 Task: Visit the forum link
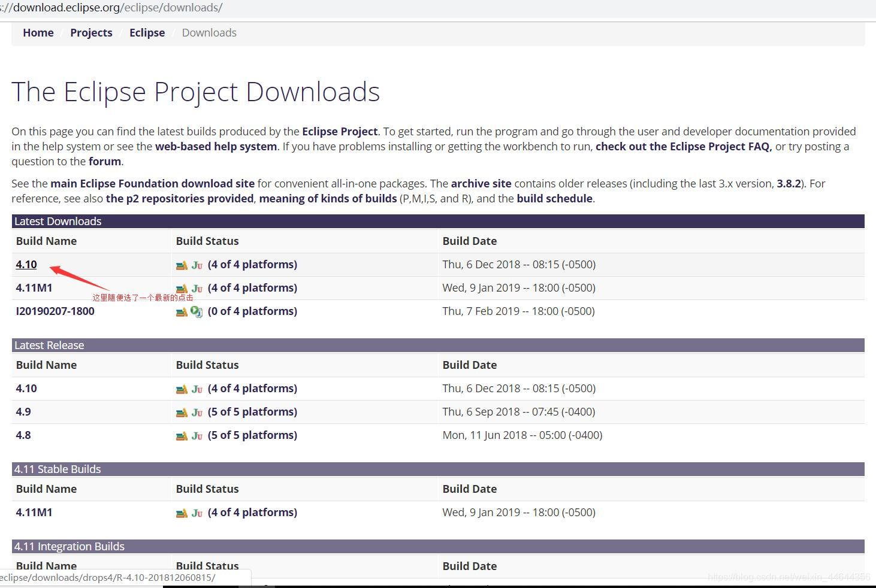[105, 161]
